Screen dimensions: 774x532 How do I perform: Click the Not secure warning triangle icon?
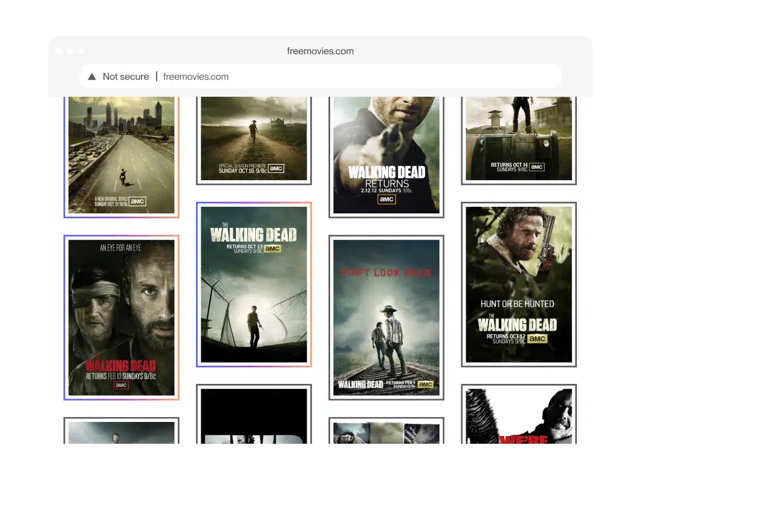92,77
